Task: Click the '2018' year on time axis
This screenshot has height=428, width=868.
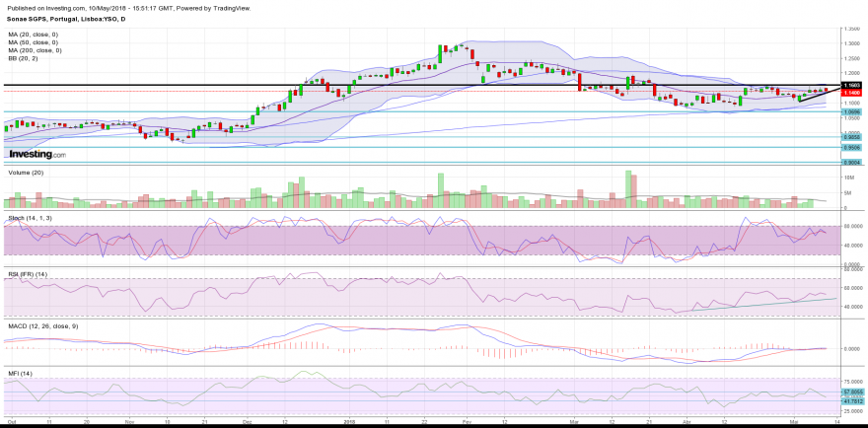Action: tap(350, 421)
